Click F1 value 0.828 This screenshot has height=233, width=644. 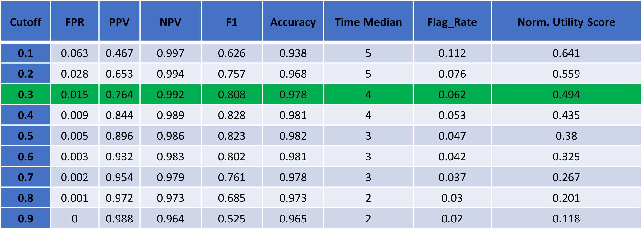pos(231,115)
